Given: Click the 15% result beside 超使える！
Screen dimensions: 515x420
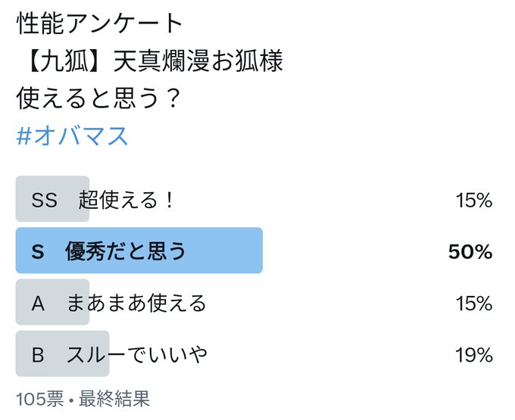Looking at the screenshot, I should (x=474, y=200).
